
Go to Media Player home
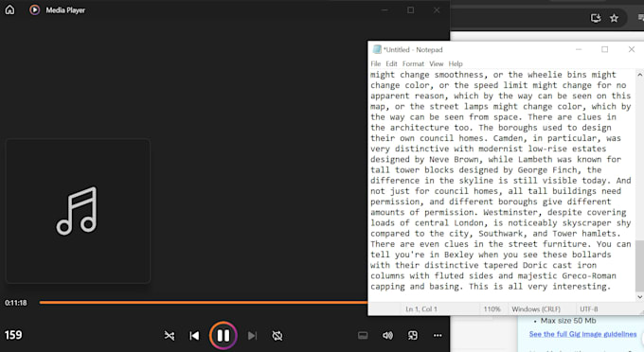(x=9, y=9)
